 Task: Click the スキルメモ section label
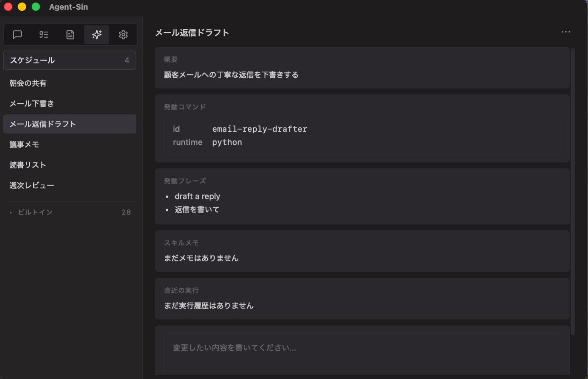point(181,243)
